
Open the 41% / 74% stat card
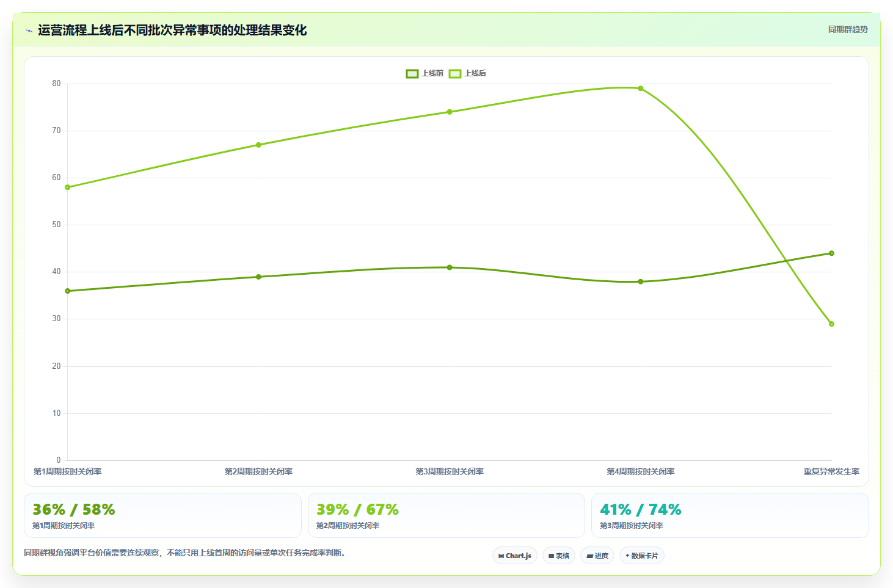[x=730, y=515]
